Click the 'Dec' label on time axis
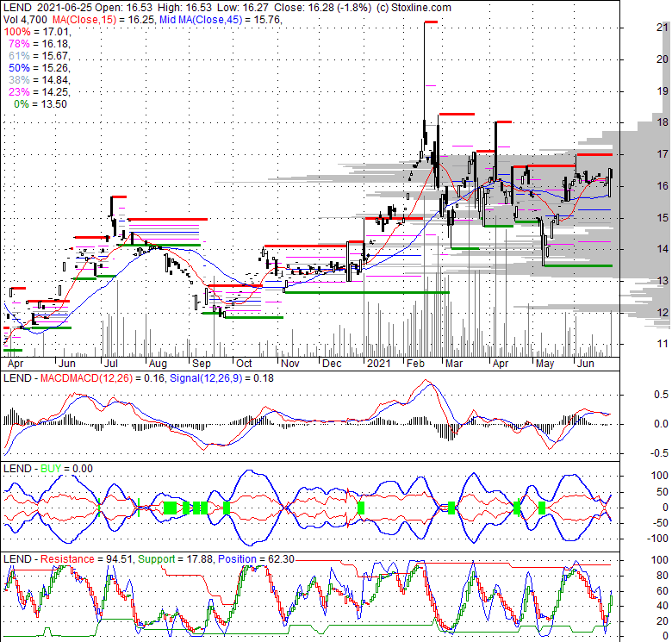The image size is (672, 642). click(x=333, y=364)
